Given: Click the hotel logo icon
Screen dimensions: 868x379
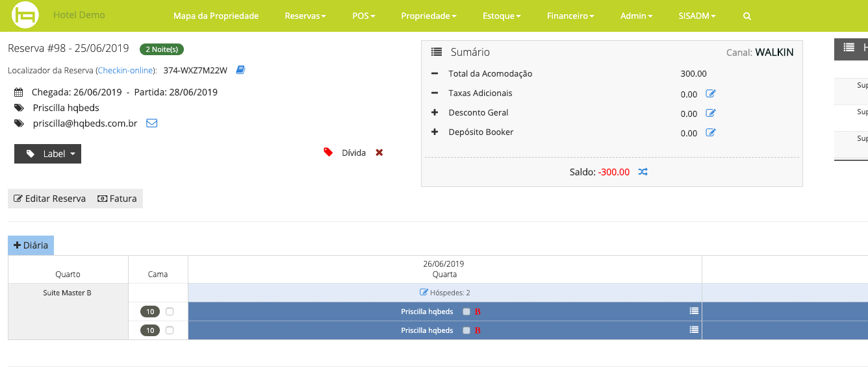Looking at the screenshot, I should [x=25, y=16].
